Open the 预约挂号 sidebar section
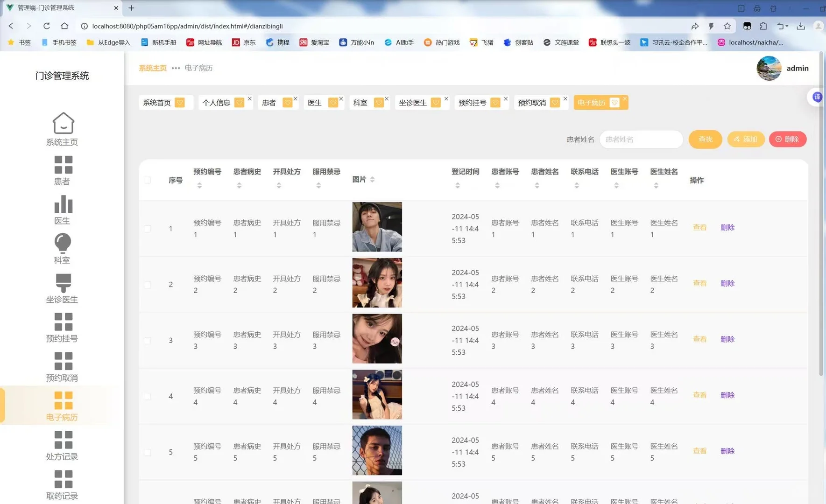826x504 pixels. 63,327
